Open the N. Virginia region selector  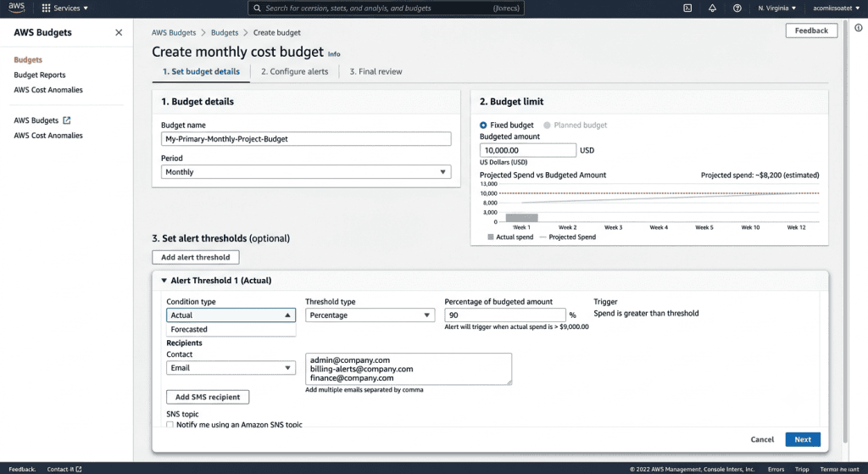click(x=776, y=8)
